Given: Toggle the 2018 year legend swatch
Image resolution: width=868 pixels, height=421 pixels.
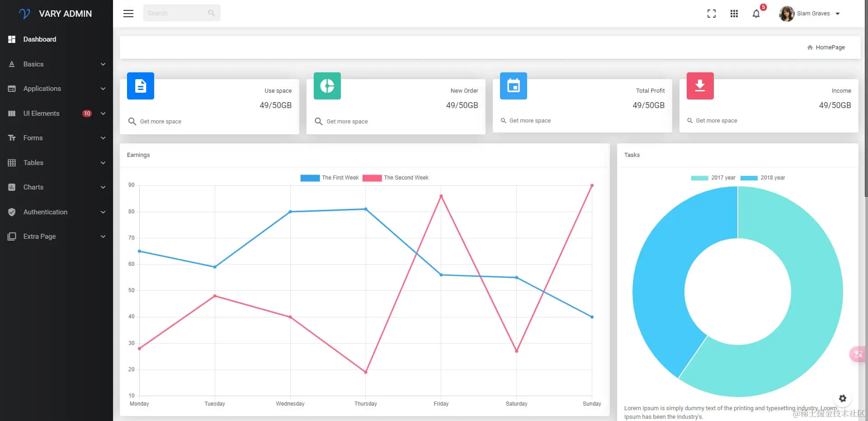Looking at the screenshot, I should 749,178.
